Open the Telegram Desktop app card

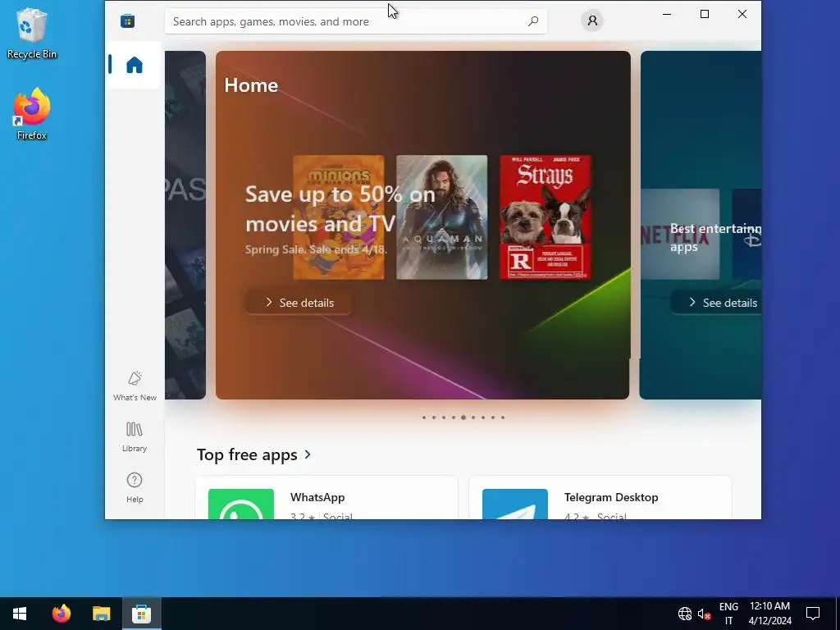(x=600, y=498)
